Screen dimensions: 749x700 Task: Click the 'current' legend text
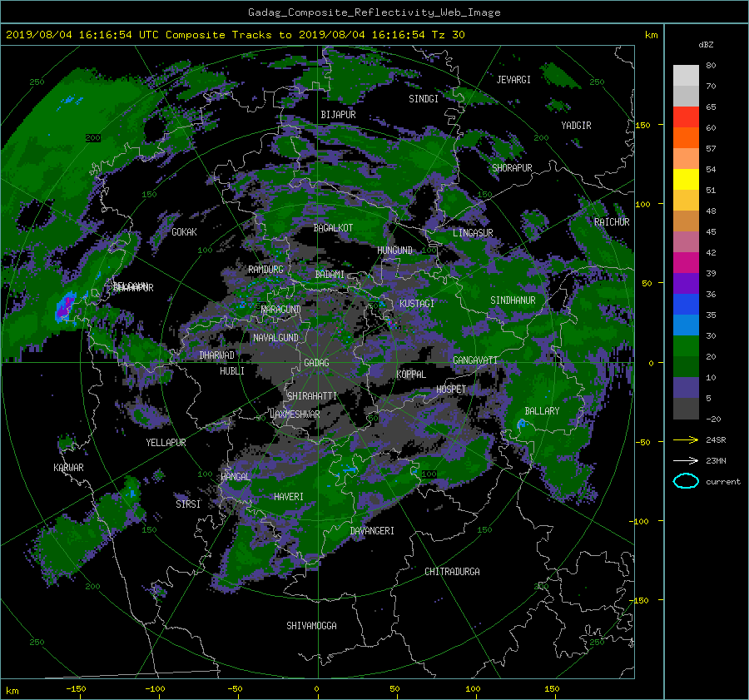(x=723, y=482)
